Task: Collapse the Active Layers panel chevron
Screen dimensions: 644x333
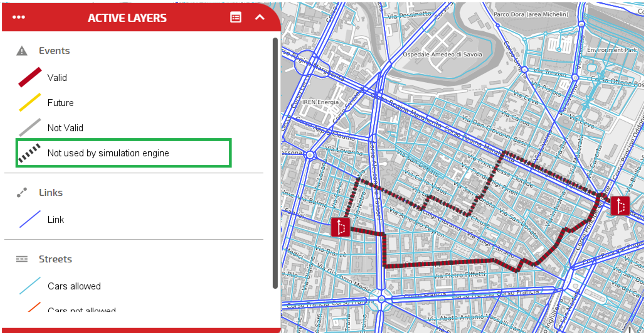Action: (260, 17)
